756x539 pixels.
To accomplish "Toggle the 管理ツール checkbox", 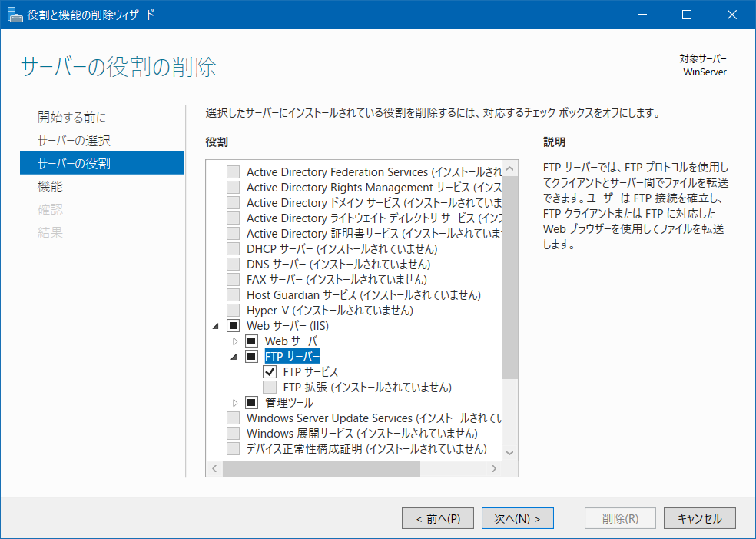I will [251, 403].
